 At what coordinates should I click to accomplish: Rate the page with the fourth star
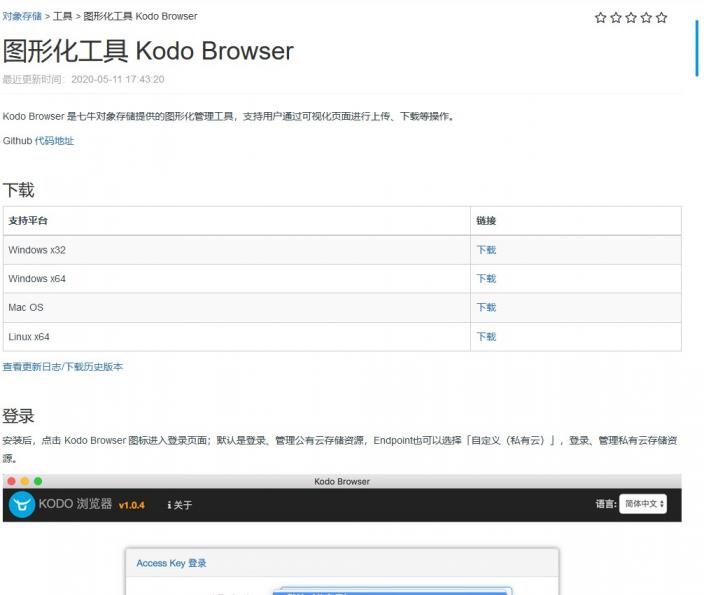tap(646, 18)
